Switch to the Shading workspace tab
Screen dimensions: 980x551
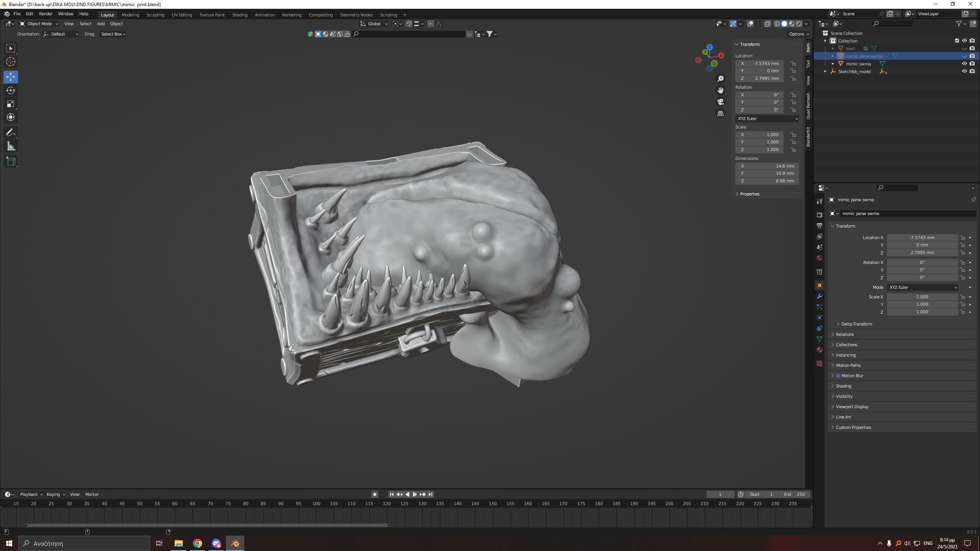coord(240,15)
